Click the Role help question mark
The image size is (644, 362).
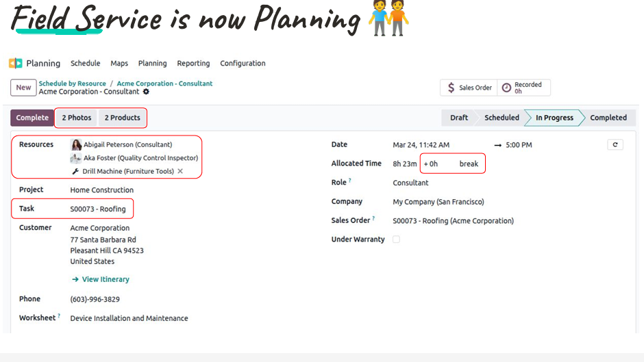click(x=350, y=180)
